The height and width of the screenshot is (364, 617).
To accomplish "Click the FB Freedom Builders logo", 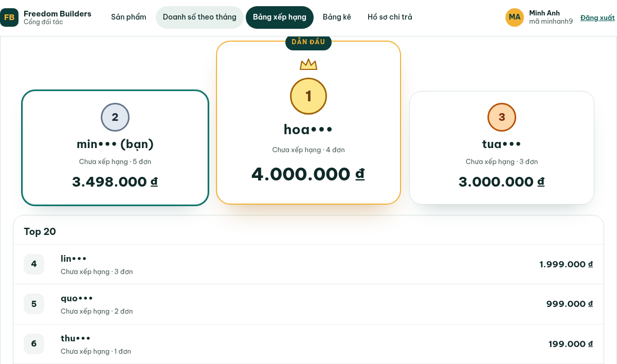I will (9, 17).
